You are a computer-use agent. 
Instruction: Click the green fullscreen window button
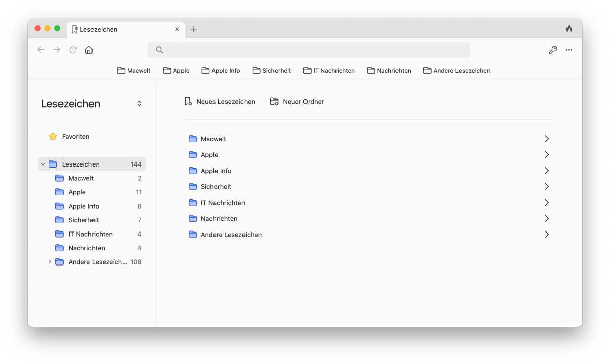(57, 29)
